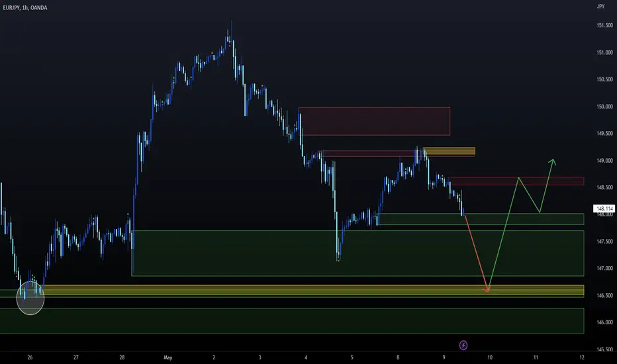Select the 148.114 current price tag

(604, 208)
